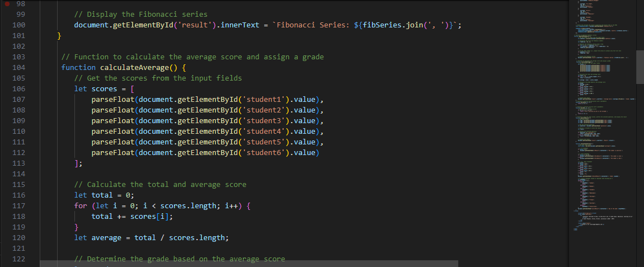Click the closing brace on line 119
644x267 pixels.
(x=77, y=227)
